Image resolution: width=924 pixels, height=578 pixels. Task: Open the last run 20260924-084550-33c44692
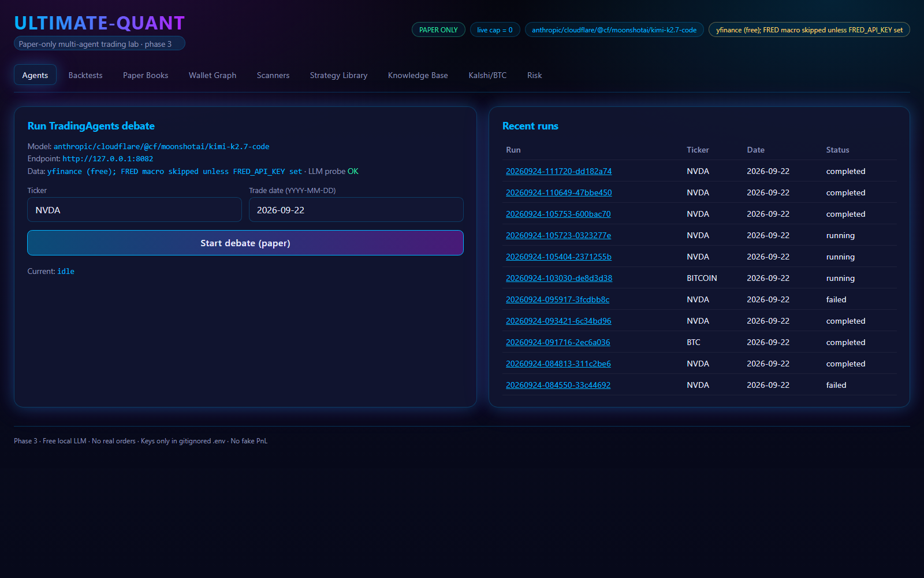[x=558, y=385]
